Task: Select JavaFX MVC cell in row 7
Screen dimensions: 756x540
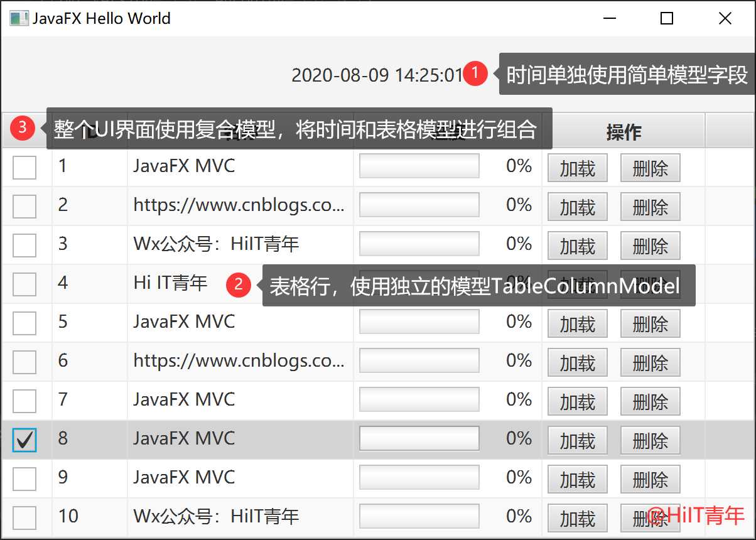Action: coord(184,400)
